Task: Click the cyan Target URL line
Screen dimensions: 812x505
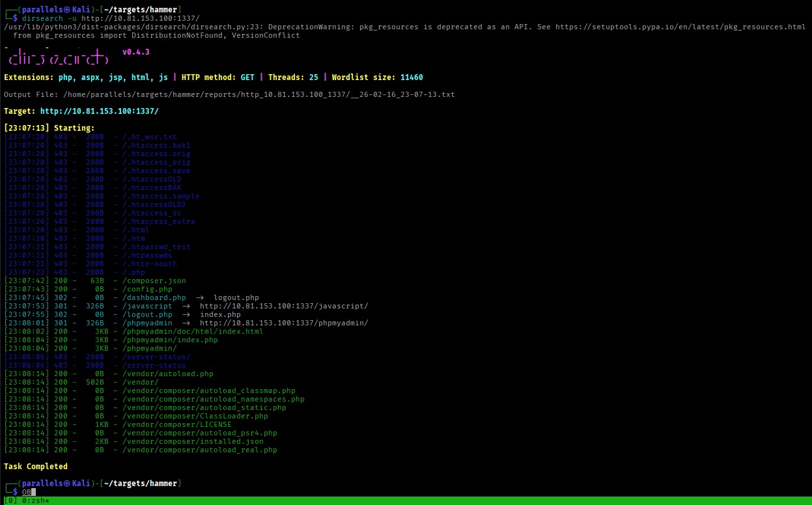Action: click(99, 111)
